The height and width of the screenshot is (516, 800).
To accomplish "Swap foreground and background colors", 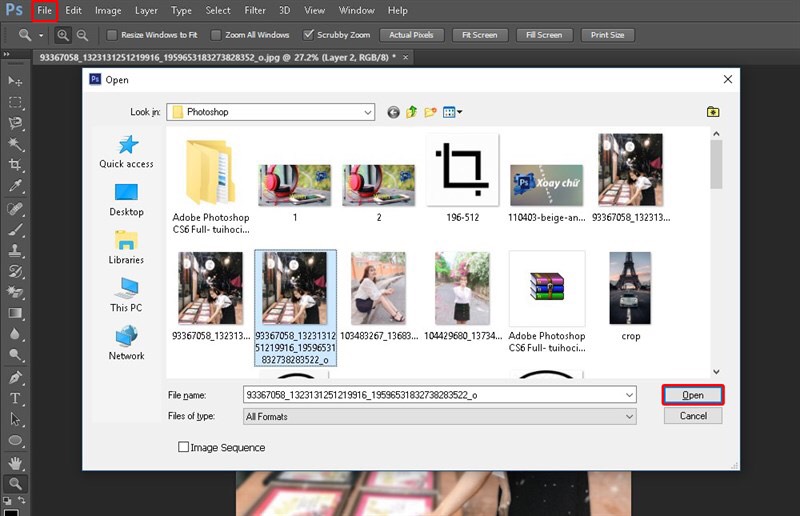I will pos(21,500).
